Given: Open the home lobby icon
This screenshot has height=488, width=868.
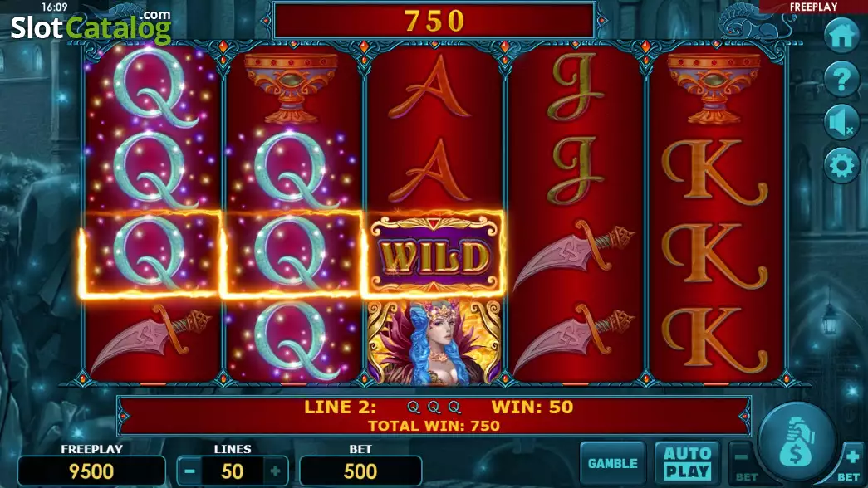Looking at the screenshot, I should click(841, 36).
